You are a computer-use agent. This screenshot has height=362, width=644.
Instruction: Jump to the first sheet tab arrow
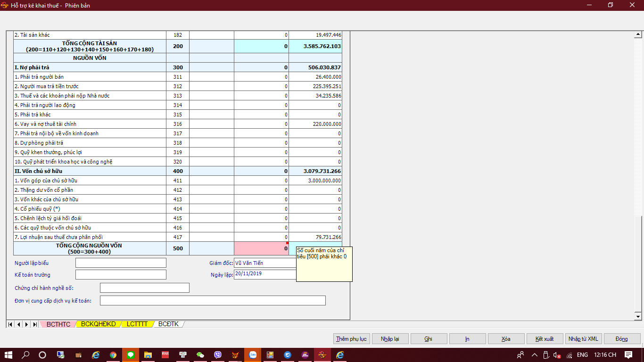coord(10,324)
